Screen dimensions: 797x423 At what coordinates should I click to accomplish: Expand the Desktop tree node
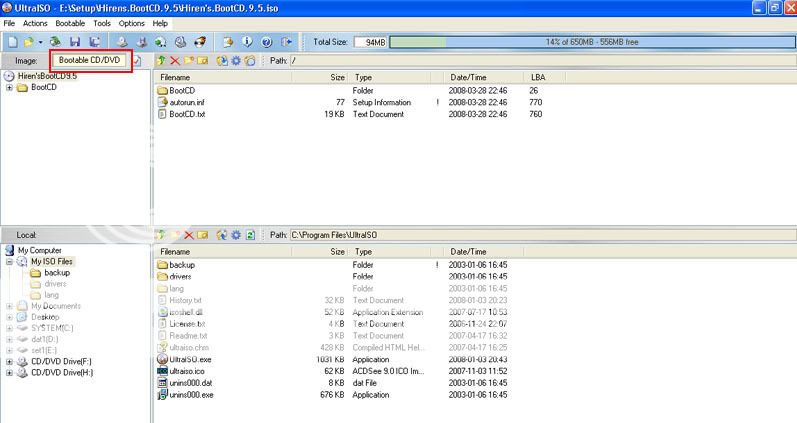click(x=9, y=317)
